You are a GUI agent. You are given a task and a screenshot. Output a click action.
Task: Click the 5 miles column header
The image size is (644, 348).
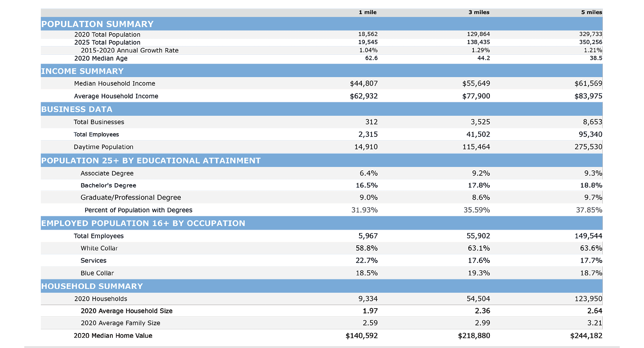pos(591,12)
